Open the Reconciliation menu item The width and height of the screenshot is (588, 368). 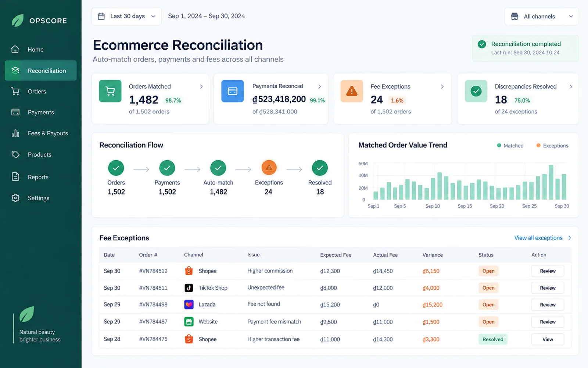point(41,71)
